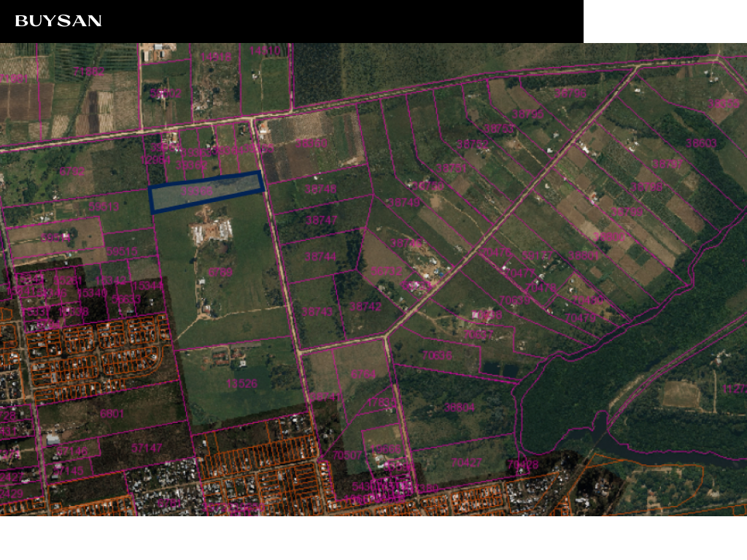Image resolution: width=747 pixels, height=560 pixels.
Task: Click parcel label 70507
Action: coord(348,455)
